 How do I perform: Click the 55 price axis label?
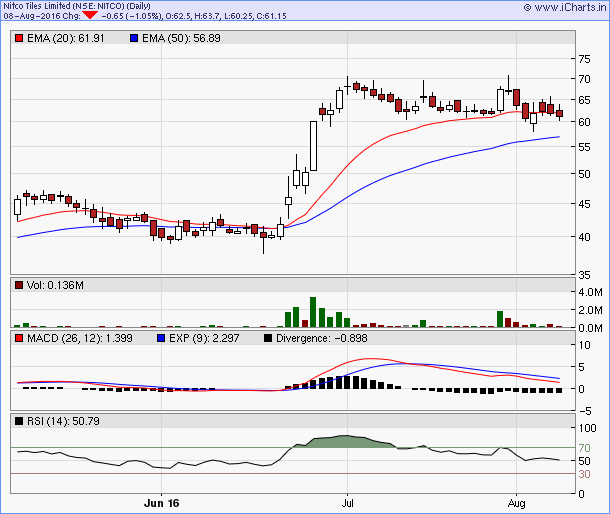coord(584,147)
